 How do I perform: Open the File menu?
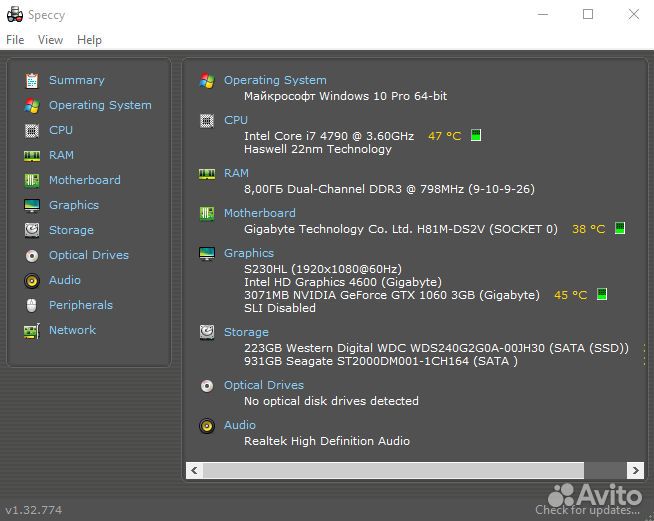click(15, 40)
